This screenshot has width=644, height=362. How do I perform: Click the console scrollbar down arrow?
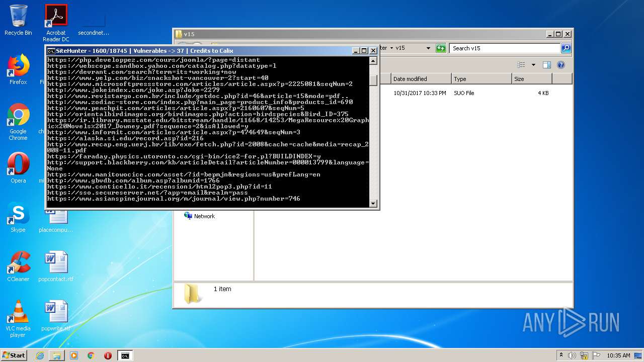(373, 204)
